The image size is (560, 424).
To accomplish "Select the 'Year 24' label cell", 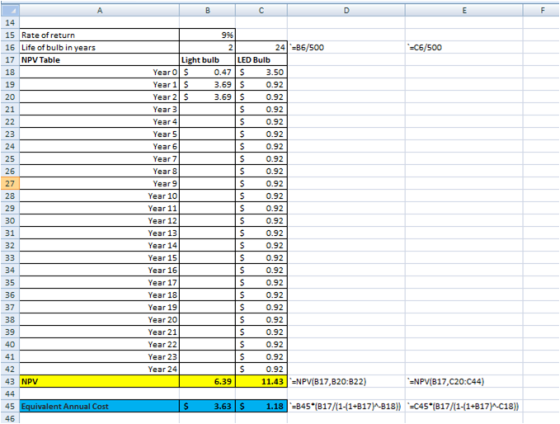I will point(100,369).
